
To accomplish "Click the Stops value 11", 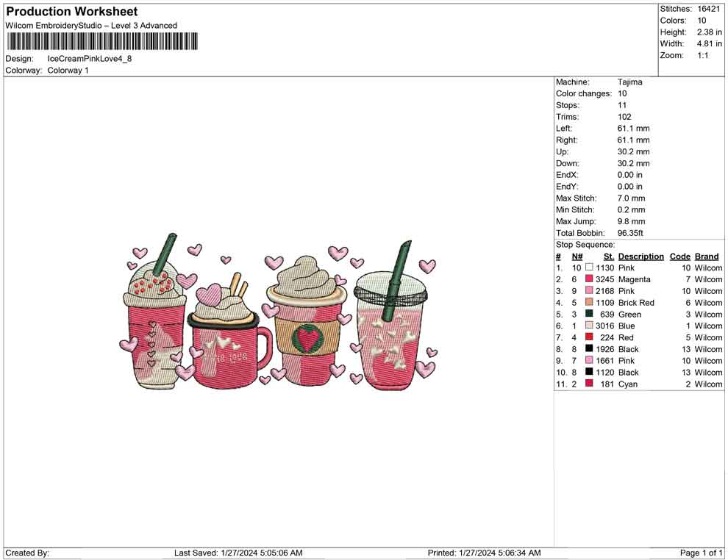I will (x=621, y=105).
